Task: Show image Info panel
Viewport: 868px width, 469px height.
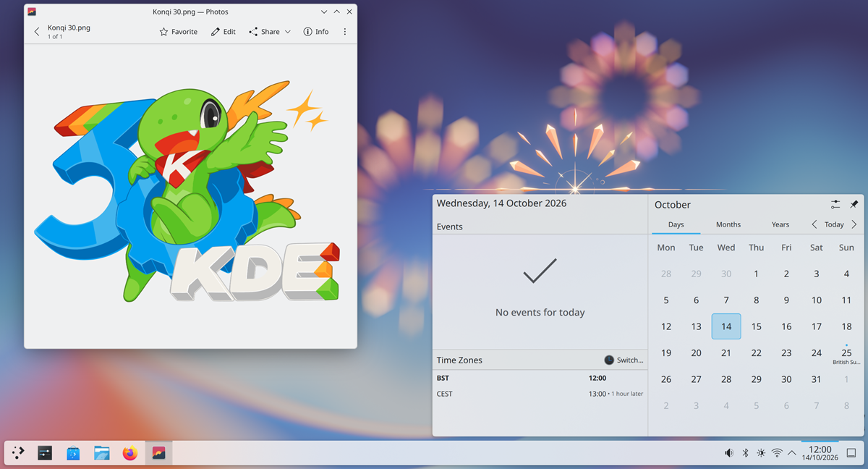Action: [x=316, y=32]
